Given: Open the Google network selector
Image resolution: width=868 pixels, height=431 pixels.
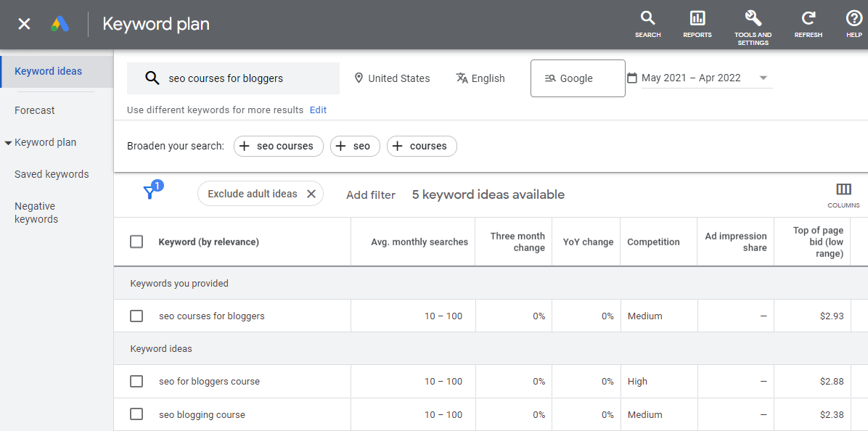Looking at the screenshot, I should point(578,78).
